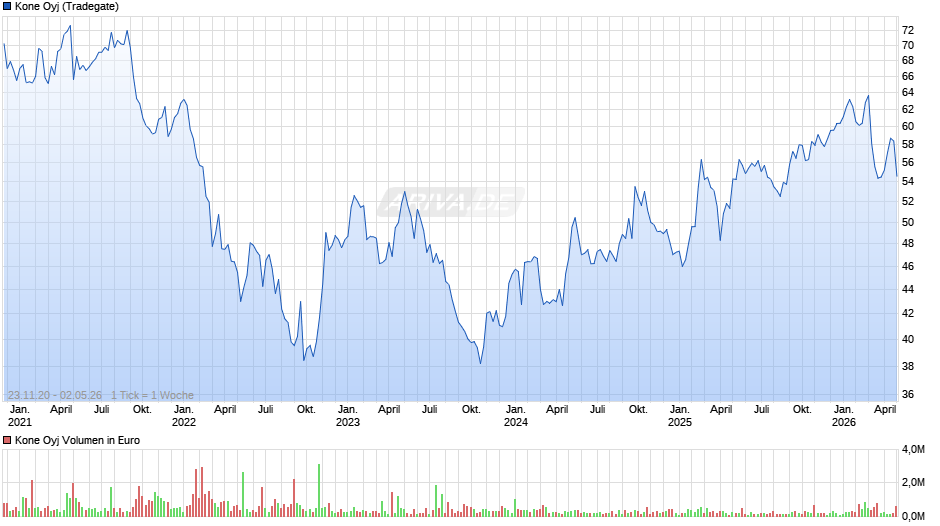Click the 0,0M volume axis label
This screenshot has height=526, width=940.
click(913, 516)
